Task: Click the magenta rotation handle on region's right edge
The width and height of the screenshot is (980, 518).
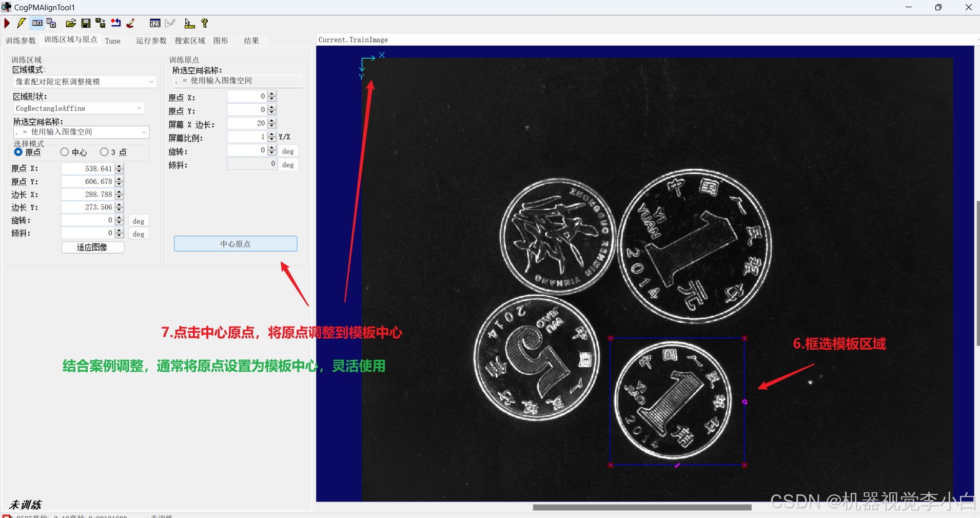Action: [x=744, y=402]
